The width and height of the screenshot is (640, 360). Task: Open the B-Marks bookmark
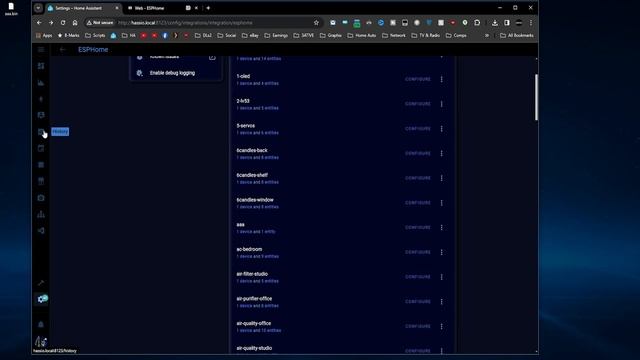point(69,36)
